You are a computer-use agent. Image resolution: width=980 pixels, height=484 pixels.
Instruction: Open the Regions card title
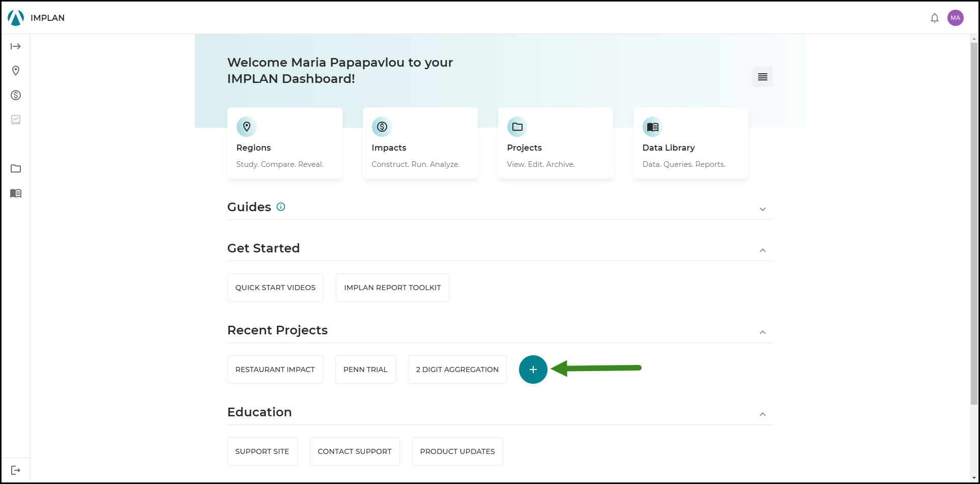[253, 148]
